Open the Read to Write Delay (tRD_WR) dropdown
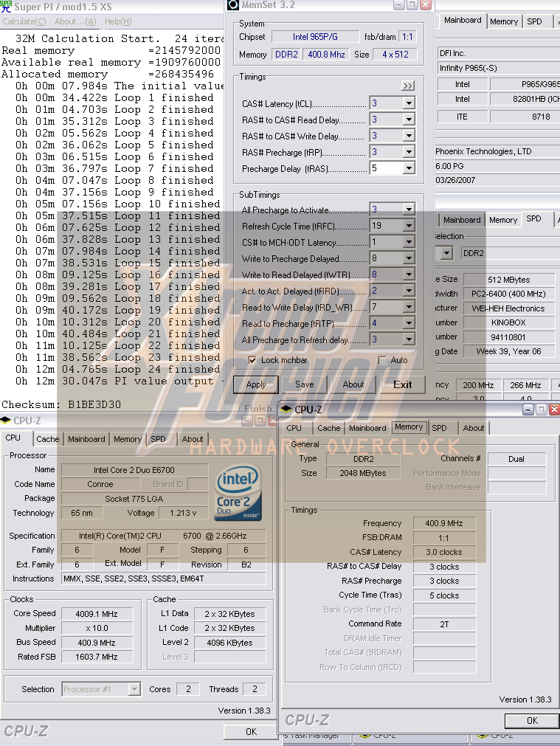This screenshot has height=746, width=560. (409, 307)
